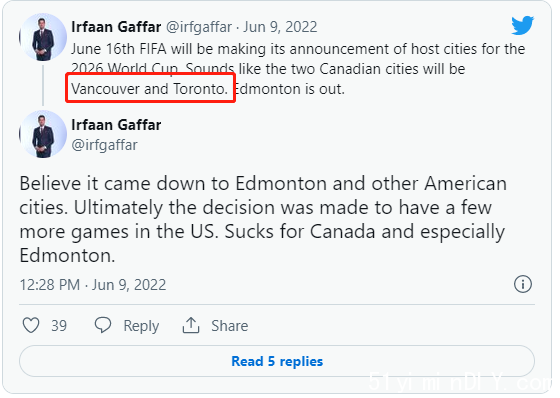
Task: Click the Share text label
Action: pos(229,326)
